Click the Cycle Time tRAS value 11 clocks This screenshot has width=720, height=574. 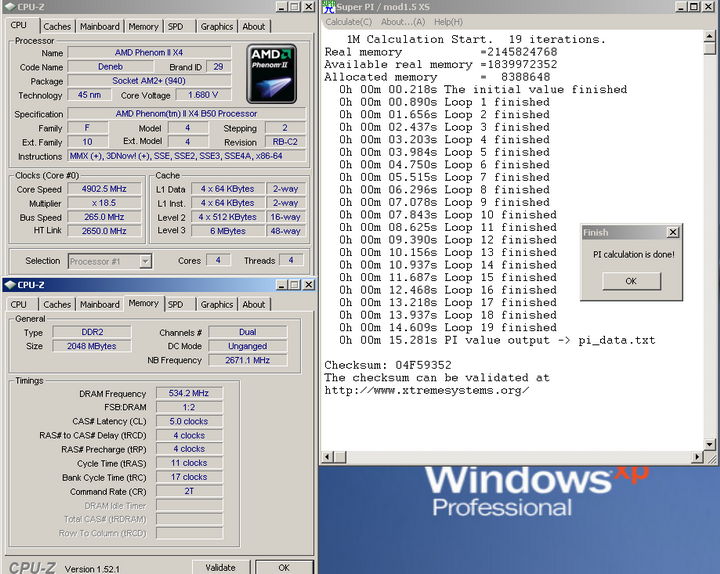(189, 463)
